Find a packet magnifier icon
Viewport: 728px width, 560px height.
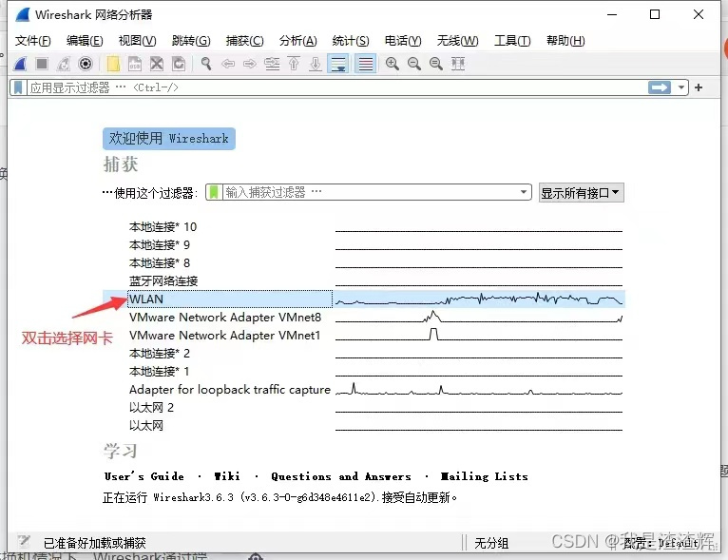pyautogui.click(x=206, y=64)
